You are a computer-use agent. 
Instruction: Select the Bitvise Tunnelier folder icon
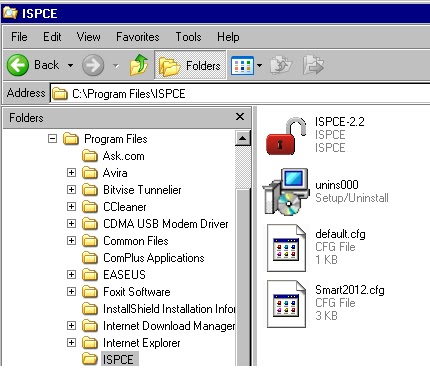[90, 190]
